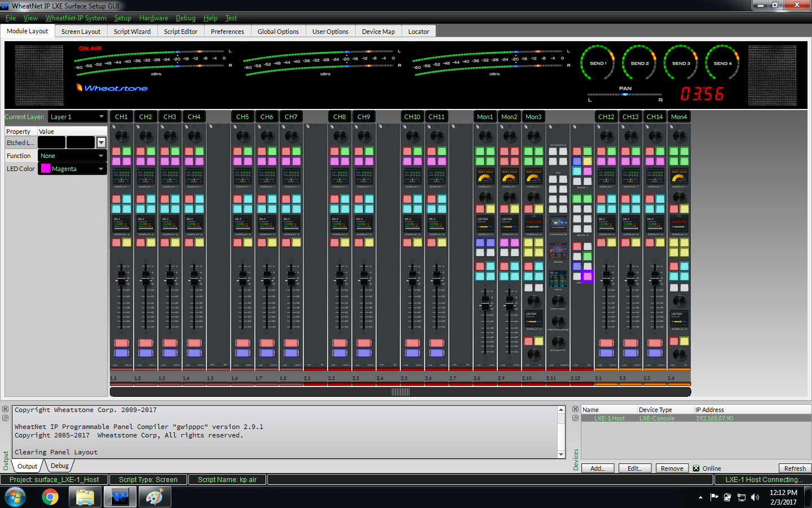Screen dimensions: 812x508
Task: Select the Mon3 red clock display
Action: point(533,223)
